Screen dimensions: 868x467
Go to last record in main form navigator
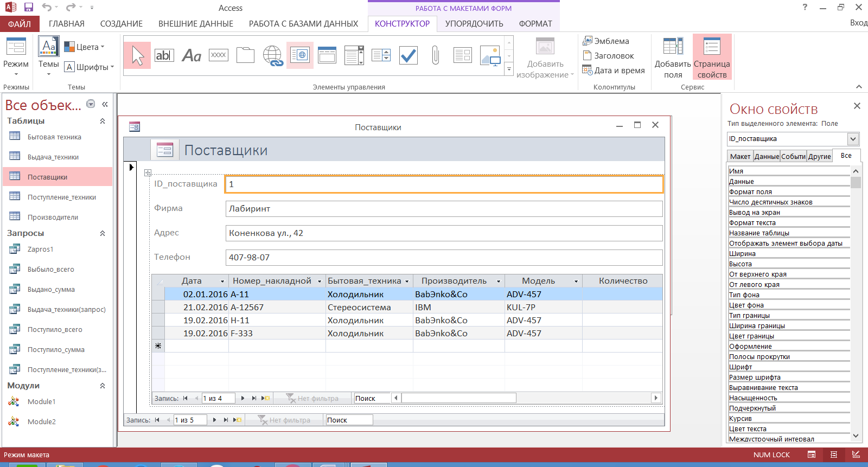226,420
